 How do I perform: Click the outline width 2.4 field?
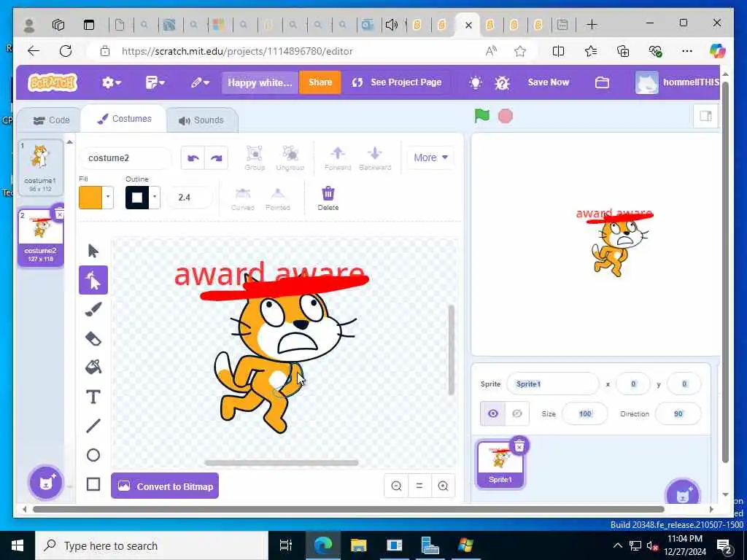tap(190, 197)
